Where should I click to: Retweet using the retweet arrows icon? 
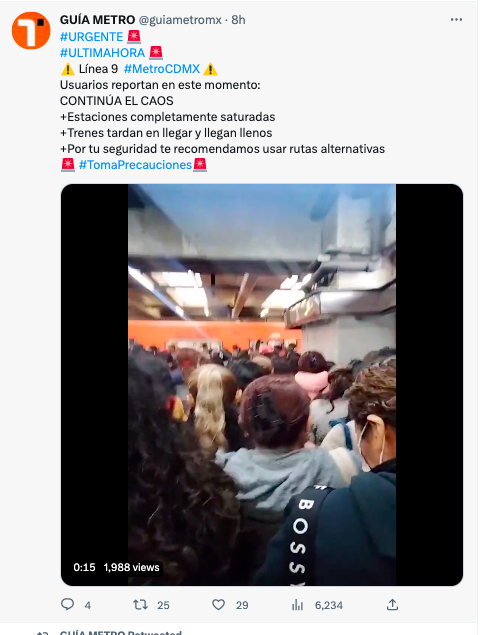[x=140, y=605]
